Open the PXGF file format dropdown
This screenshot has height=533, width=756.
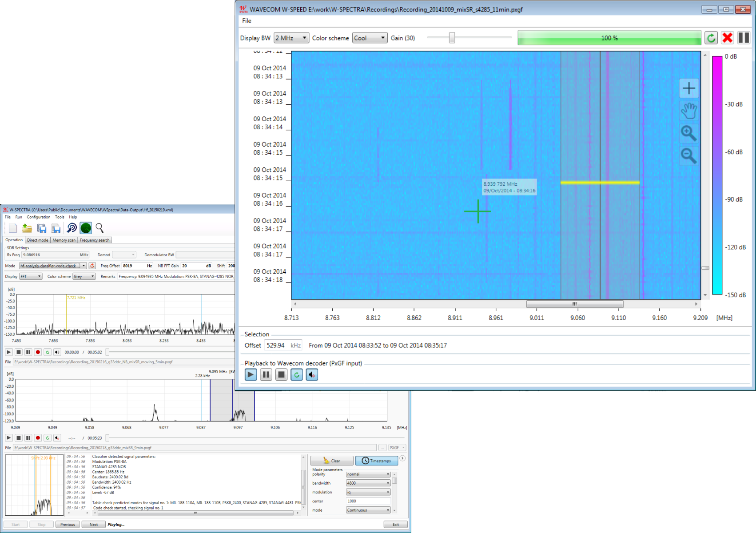point(397,448)
